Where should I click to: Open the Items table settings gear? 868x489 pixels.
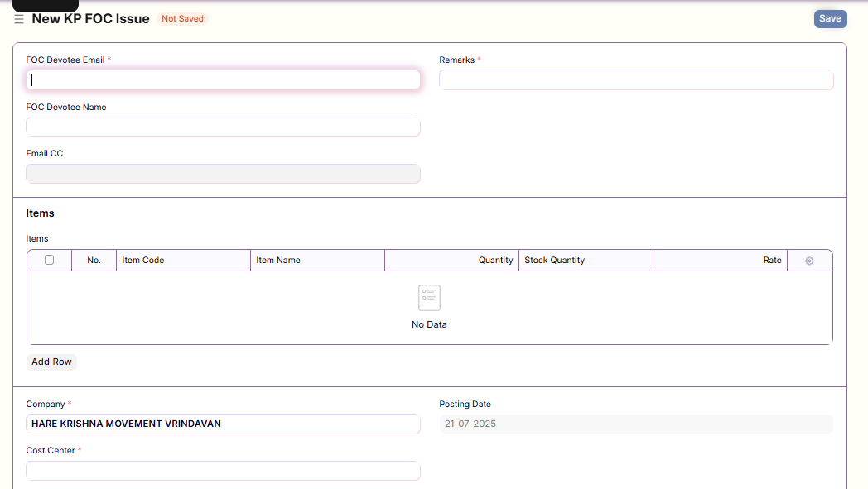tap(809, 261)
